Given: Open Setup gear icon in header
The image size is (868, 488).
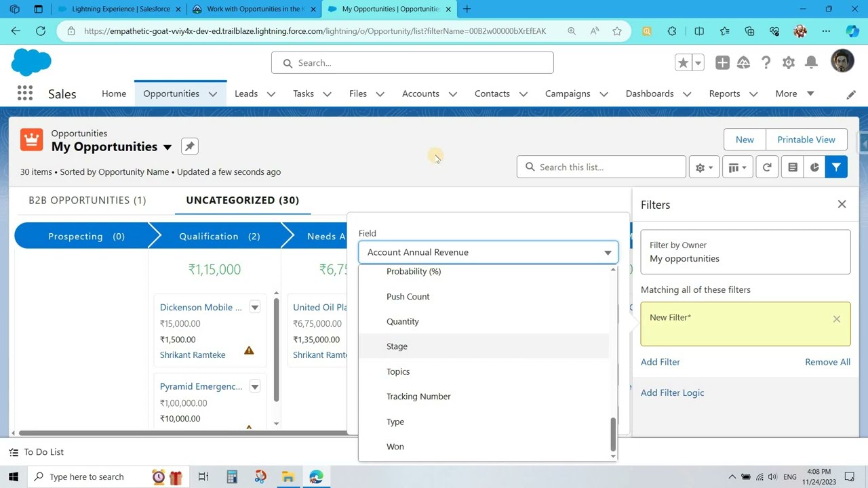Looking at the screenshot, I should pos(788,62).
